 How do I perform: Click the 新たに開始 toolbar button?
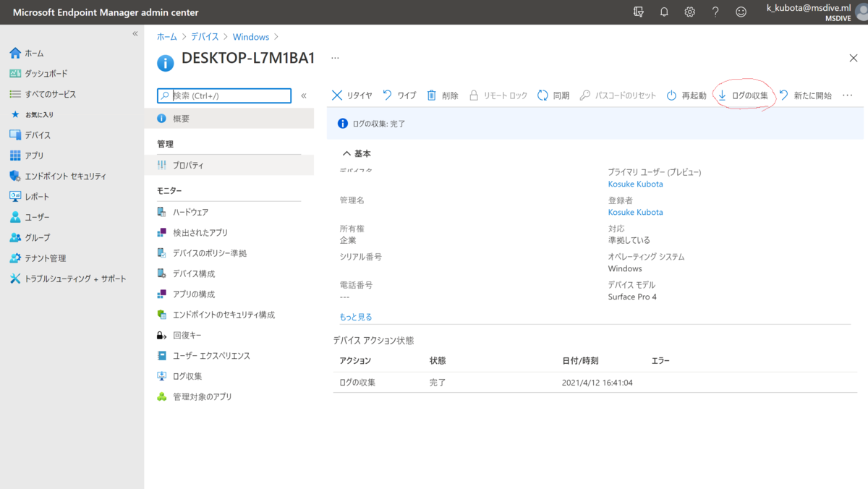(805, 95)
